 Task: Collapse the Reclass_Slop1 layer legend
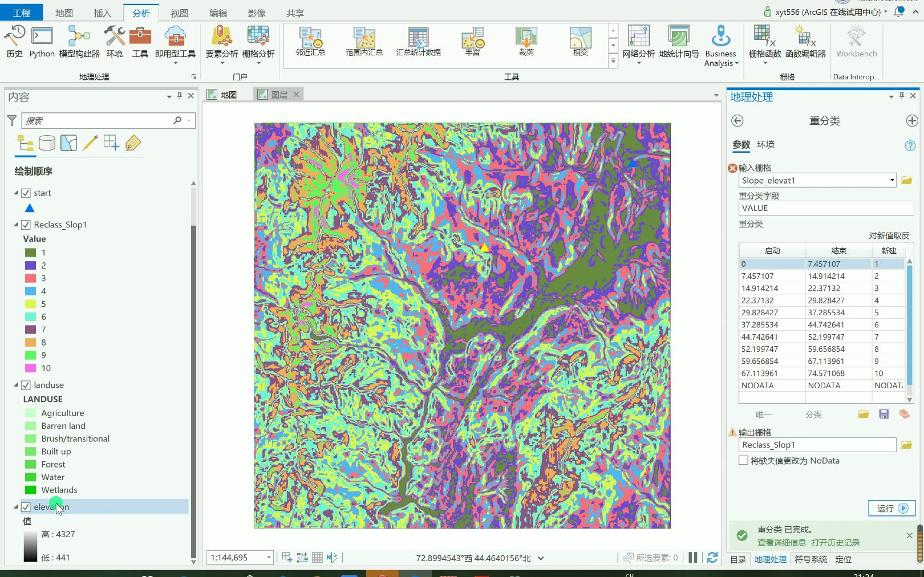click(x=16, y=225)
